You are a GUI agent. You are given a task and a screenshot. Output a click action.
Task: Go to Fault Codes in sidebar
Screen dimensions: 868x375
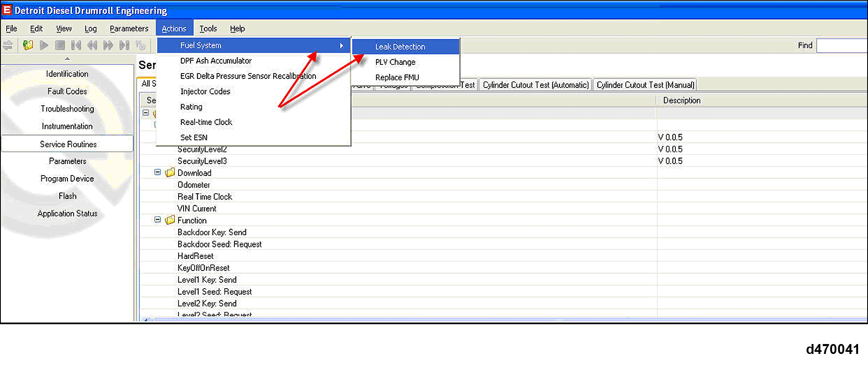click(67, 91)
